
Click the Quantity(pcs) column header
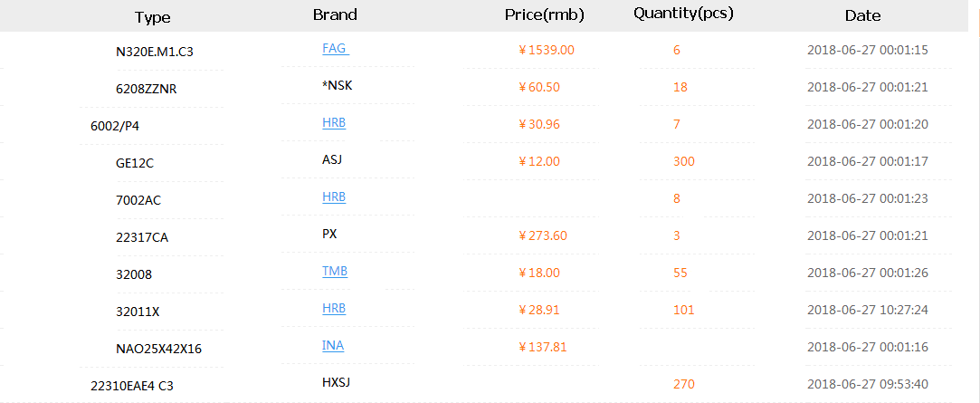pos(683,14)
